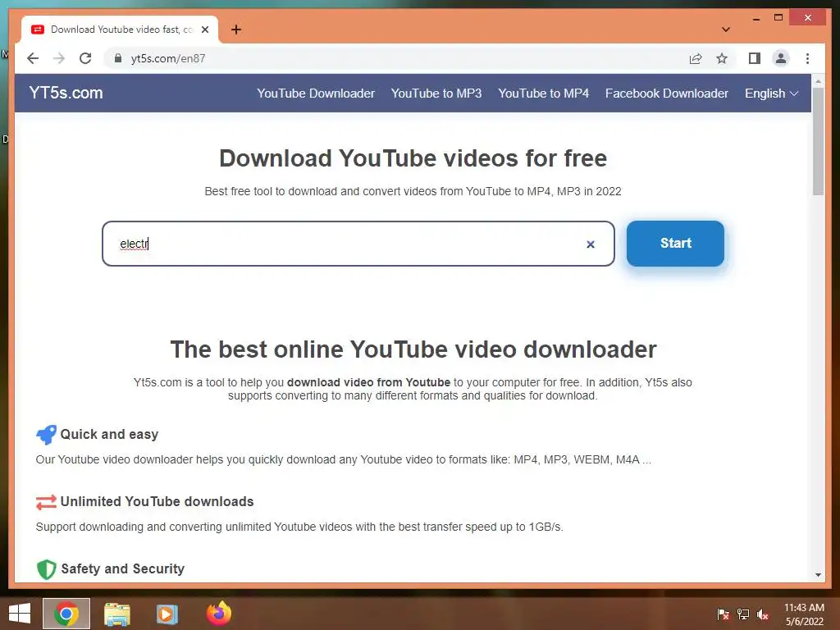Click the taskbar clock showing 11:43 AM
The height and width of the screenshot is (630, 840).
(x=804, y=614)
